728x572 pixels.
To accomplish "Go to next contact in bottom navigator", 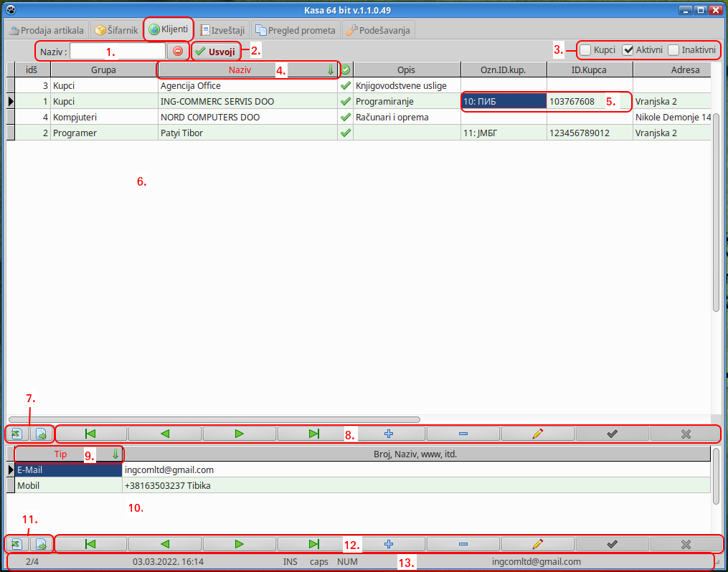I will tap(239, 544).
